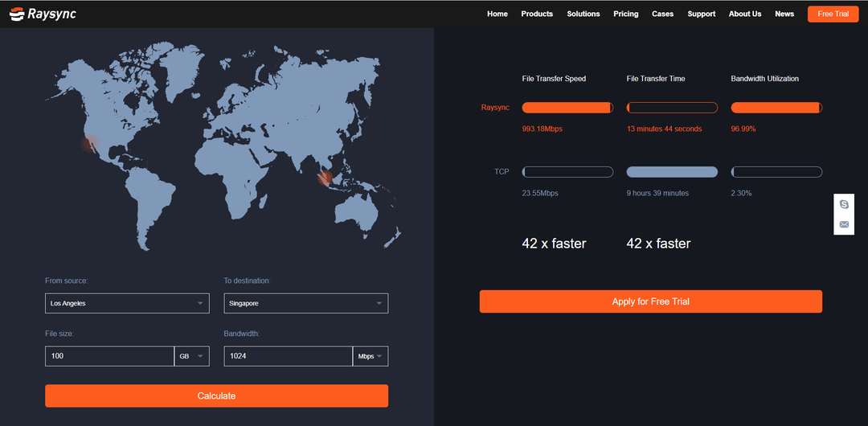Open the Support menu

pyautogui.click(x=702, y=14)
